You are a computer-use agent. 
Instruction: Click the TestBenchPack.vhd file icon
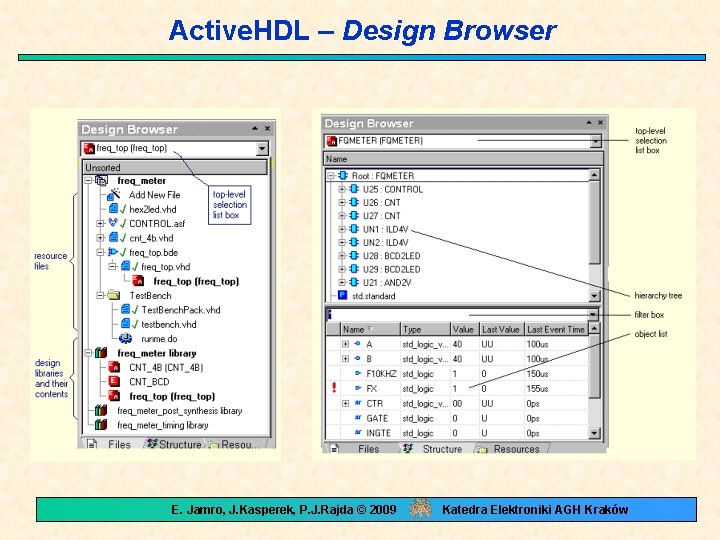(x=125, y=309)
